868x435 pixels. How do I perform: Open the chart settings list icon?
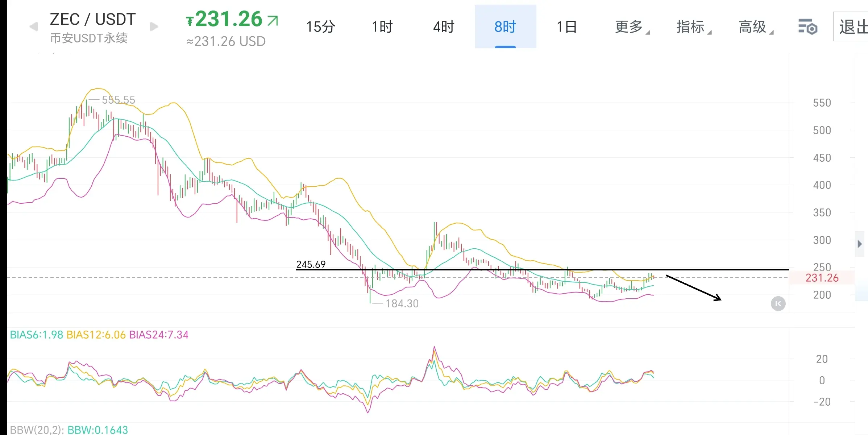coord(807,27)
